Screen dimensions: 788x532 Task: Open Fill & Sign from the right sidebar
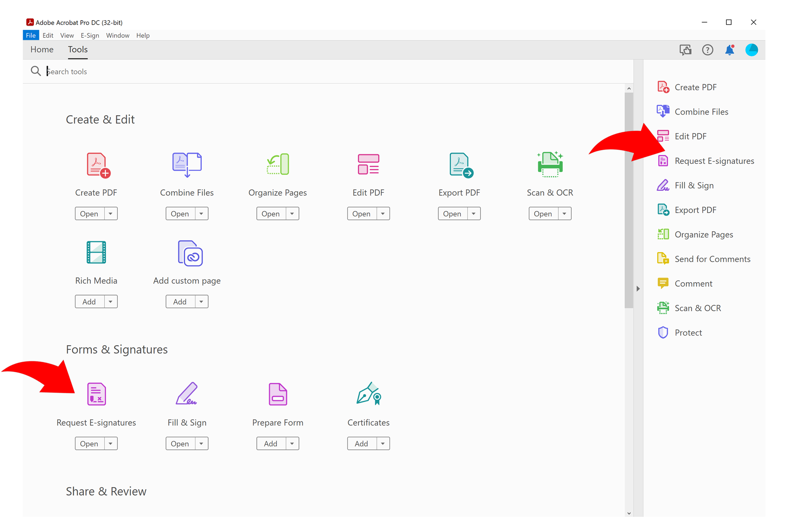point(686,185)
